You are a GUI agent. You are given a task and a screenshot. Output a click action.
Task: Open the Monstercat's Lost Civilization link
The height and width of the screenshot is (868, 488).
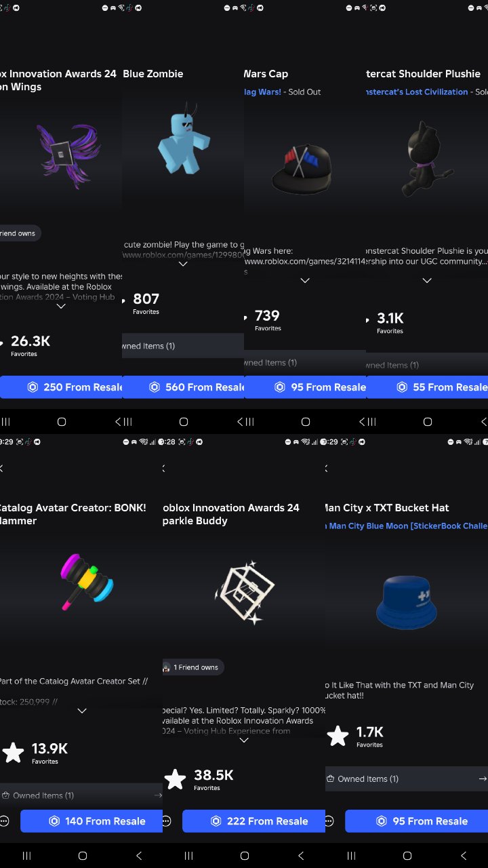417,92
